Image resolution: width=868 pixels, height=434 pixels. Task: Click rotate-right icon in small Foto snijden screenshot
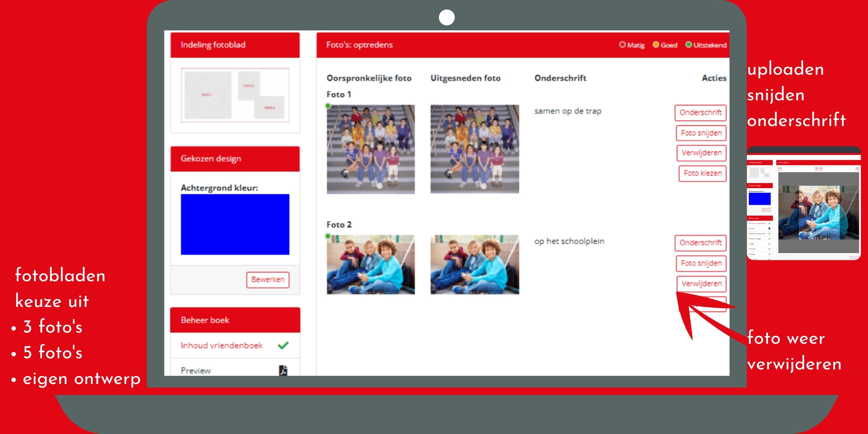point(857,169)
